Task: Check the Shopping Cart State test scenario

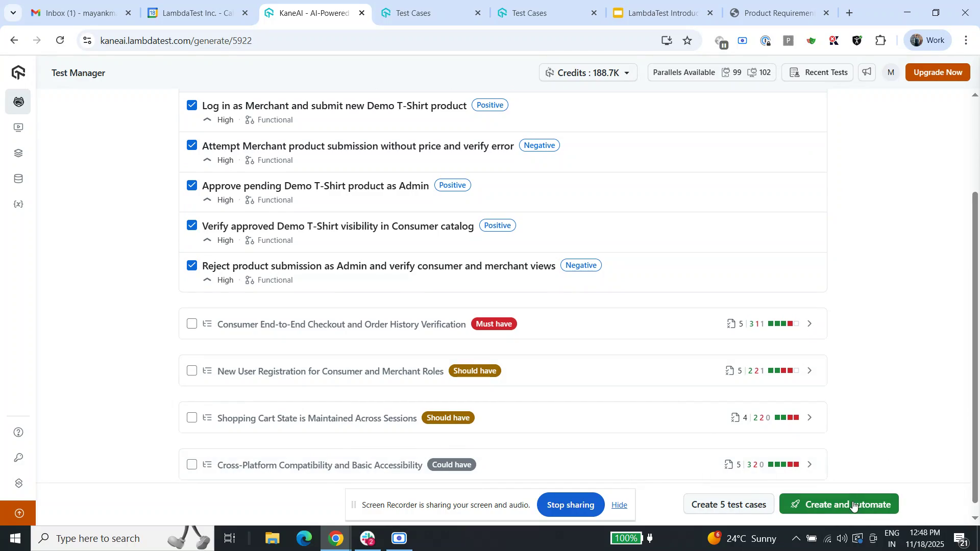Action: coord(191,417)
